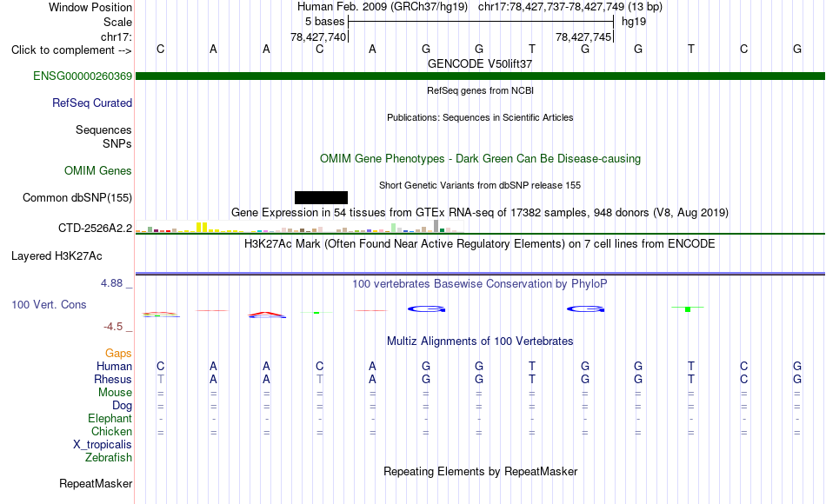Click the Zebrafish alignment row label
Image resolution: width=826 pixels, height=504 pixels.
[109, 457]
